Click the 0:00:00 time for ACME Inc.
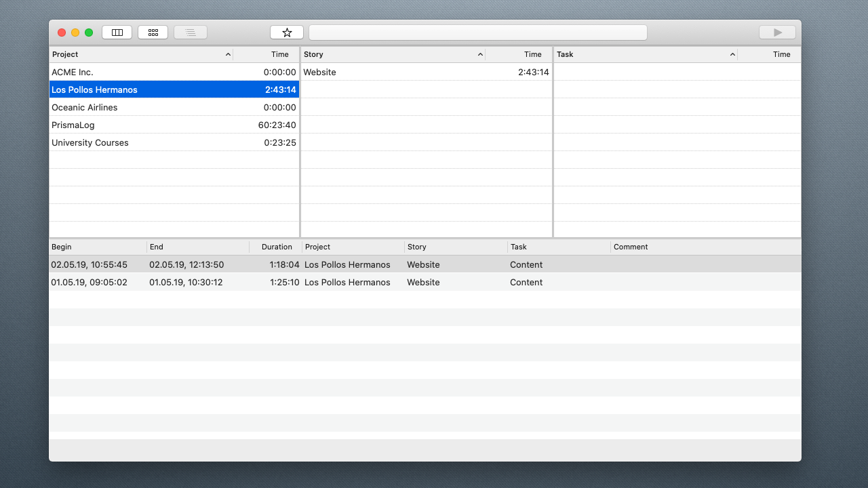This screenshot has height=488, width=868. (x=280, y=72)
